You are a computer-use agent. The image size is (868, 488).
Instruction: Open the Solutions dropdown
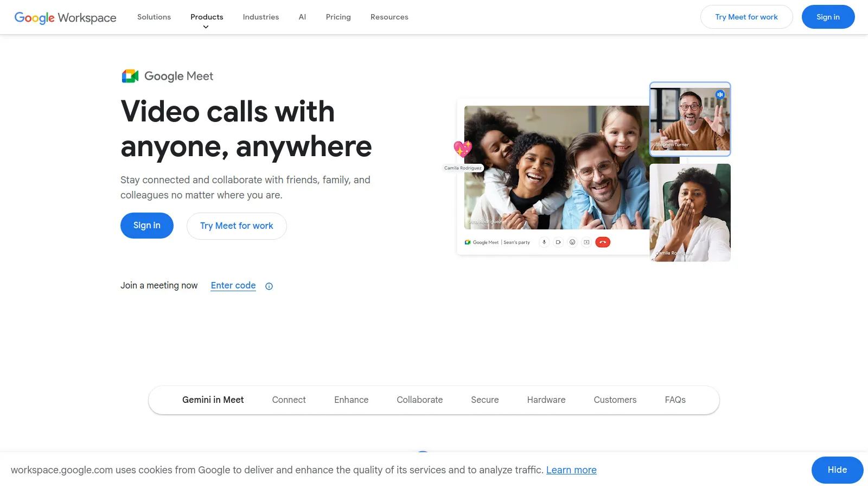[154, 17]
